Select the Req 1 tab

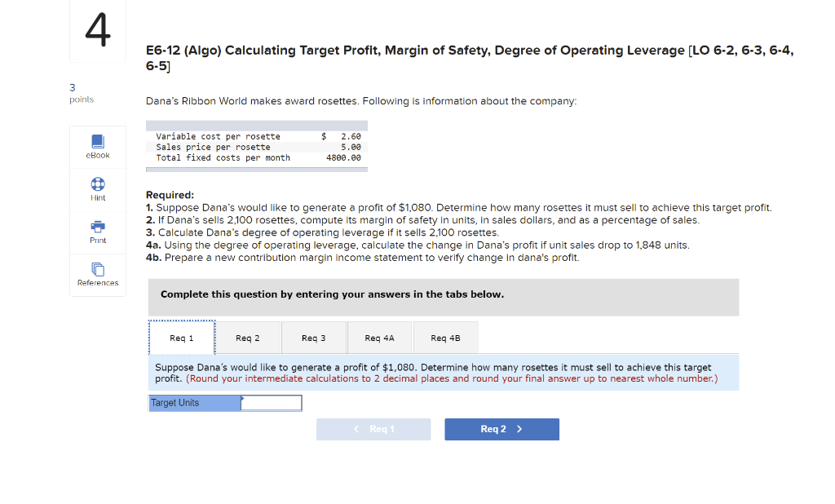coord(181,337)
